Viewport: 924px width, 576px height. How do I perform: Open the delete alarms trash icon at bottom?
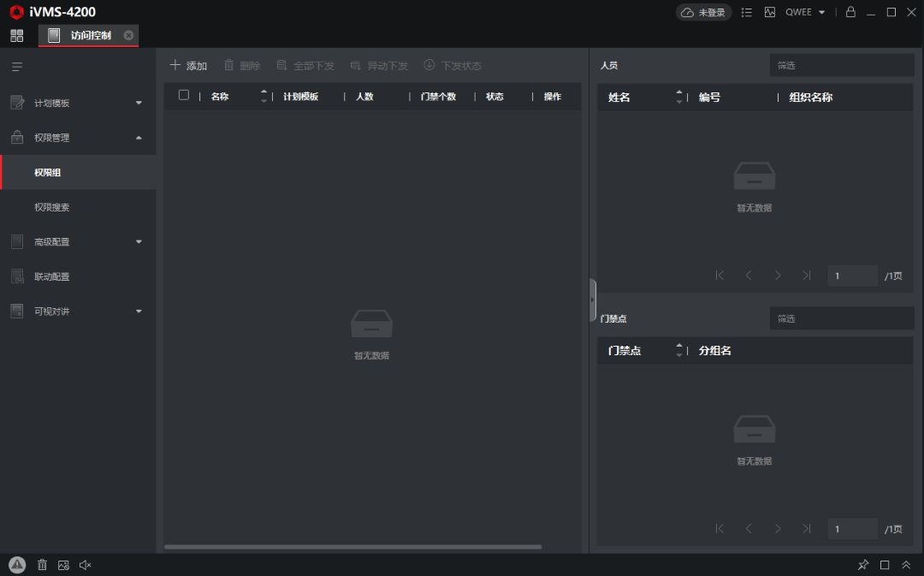[x=42, y=564]
